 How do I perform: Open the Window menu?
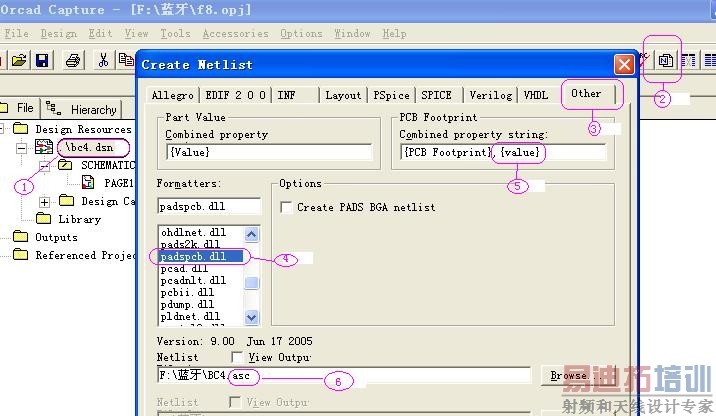click(352, 33)
